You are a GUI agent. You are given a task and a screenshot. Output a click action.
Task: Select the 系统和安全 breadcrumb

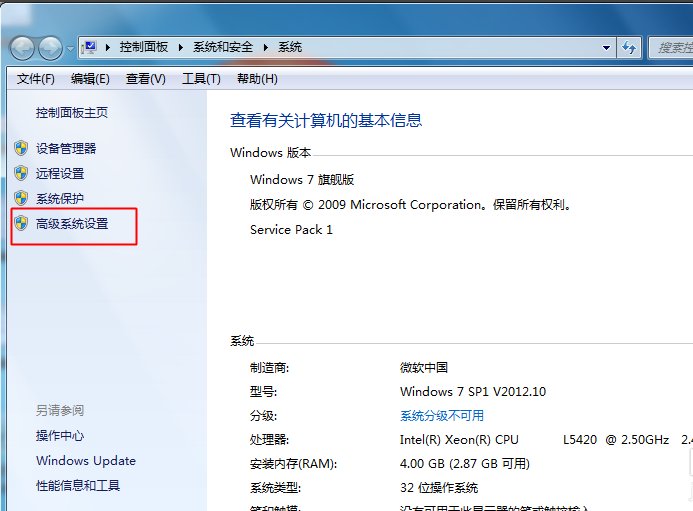[x=223, y=47]
